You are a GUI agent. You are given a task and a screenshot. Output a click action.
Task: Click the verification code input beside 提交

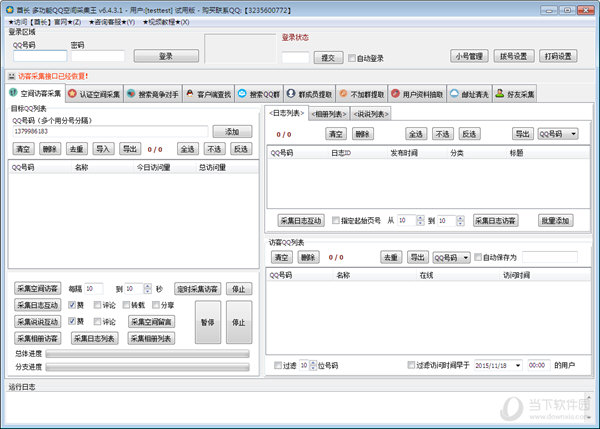[x=295, y=58]
